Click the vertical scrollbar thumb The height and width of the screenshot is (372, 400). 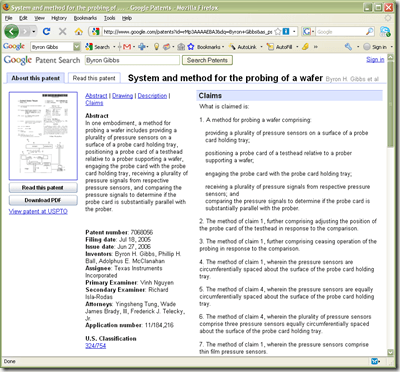pos(390,104)
